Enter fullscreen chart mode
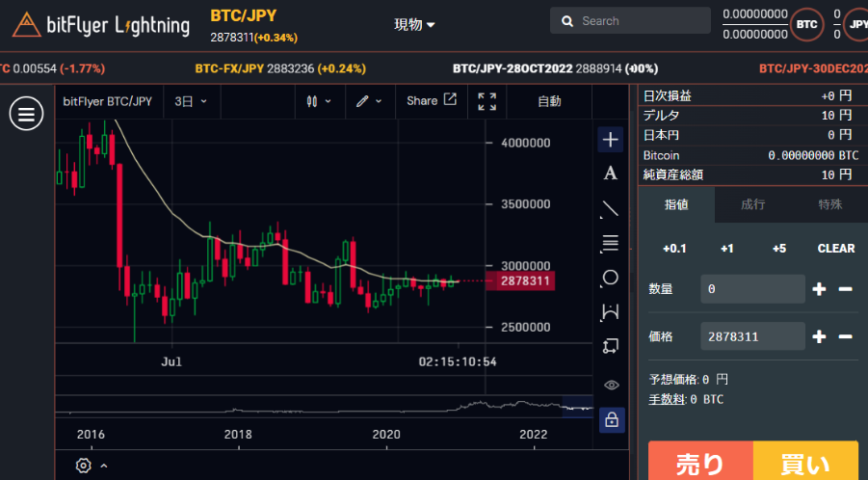Screen dimensions: 868x480 487,101
